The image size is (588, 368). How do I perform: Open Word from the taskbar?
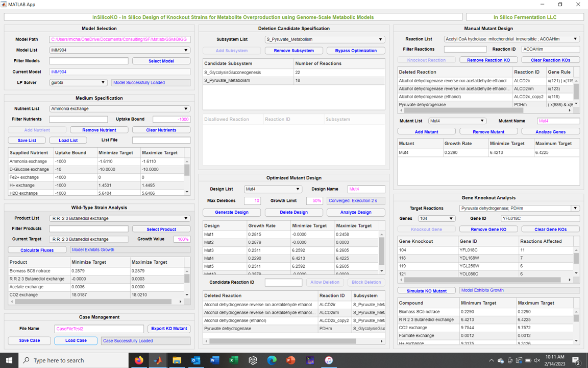point(214,360)
